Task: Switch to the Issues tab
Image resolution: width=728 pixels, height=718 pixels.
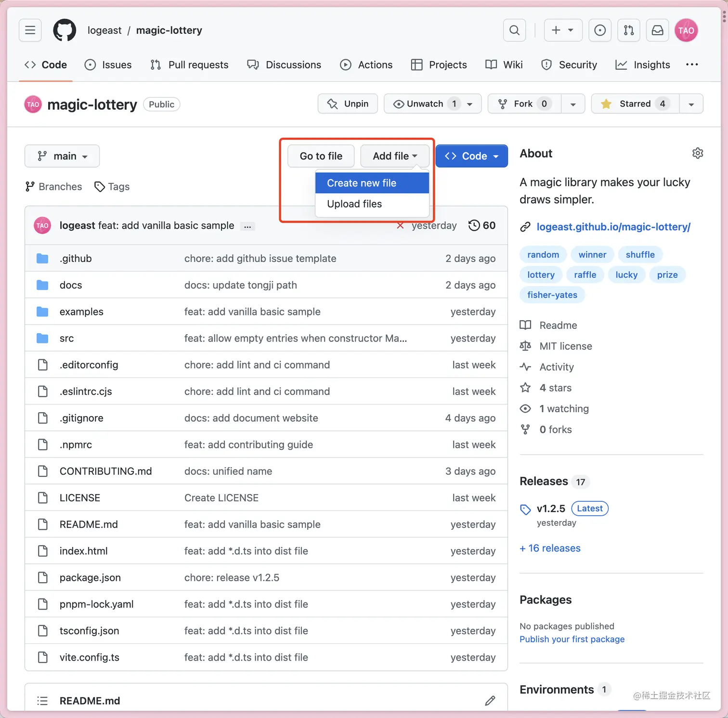Action: (108, 65)
